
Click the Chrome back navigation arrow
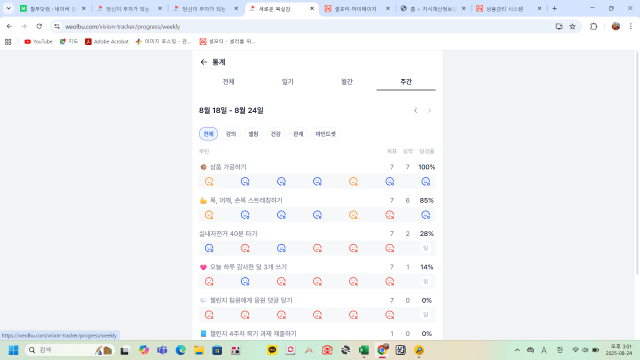click(x=9, y=27)
